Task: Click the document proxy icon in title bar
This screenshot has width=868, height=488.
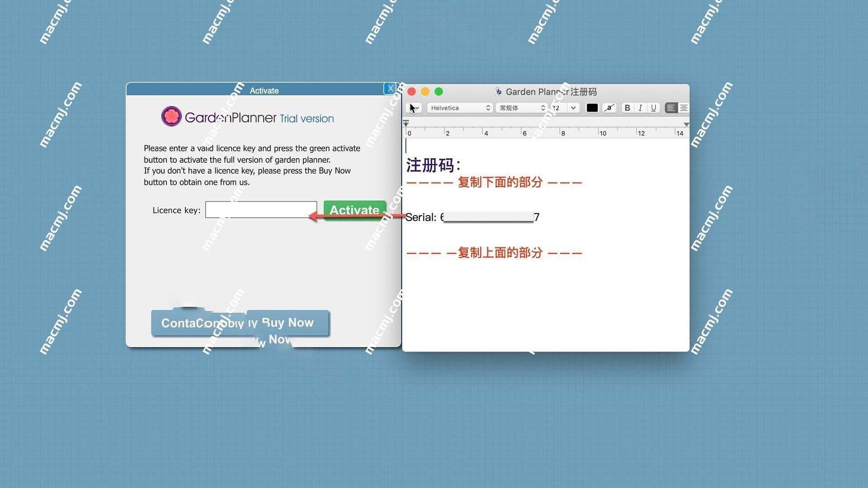Action: tap(499, 92)
